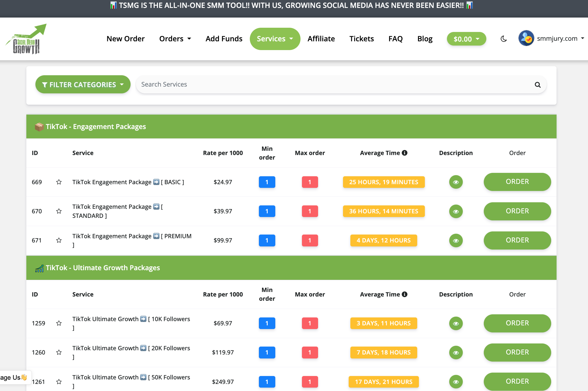588x391 pixels.
Task: Click the search magnifier icon
Action: tap(538, 85)
